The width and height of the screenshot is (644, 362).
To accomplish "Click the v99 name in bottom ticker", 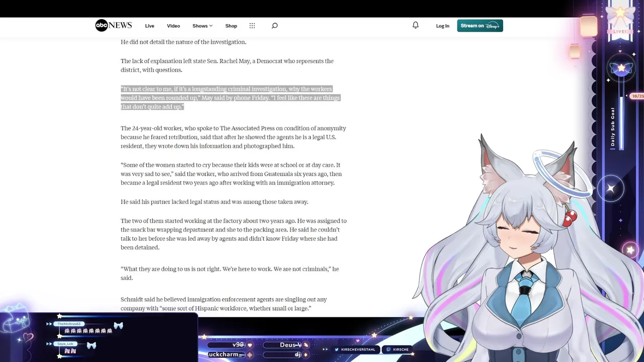I will tap(238, 345).
